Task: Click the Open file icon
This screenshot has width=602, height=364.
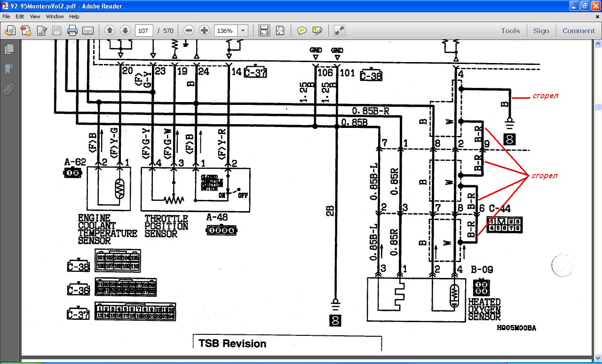Action: (10, 31)
